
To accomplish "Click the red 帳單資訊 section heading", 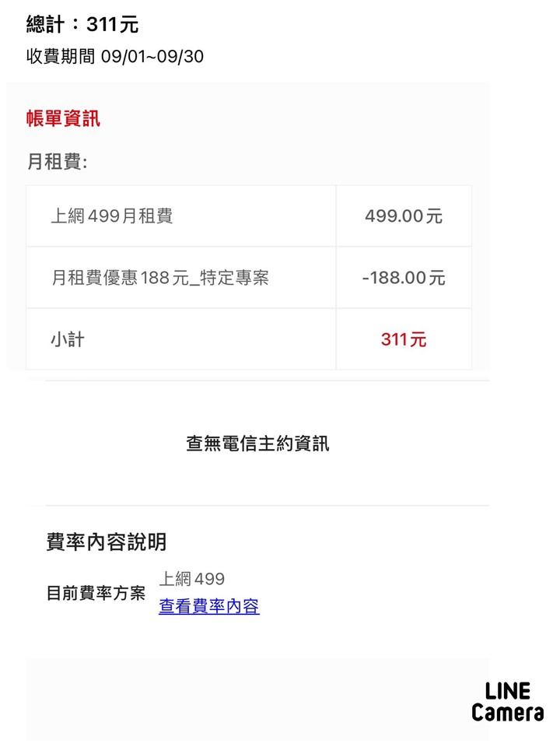I will coord(63,118).
